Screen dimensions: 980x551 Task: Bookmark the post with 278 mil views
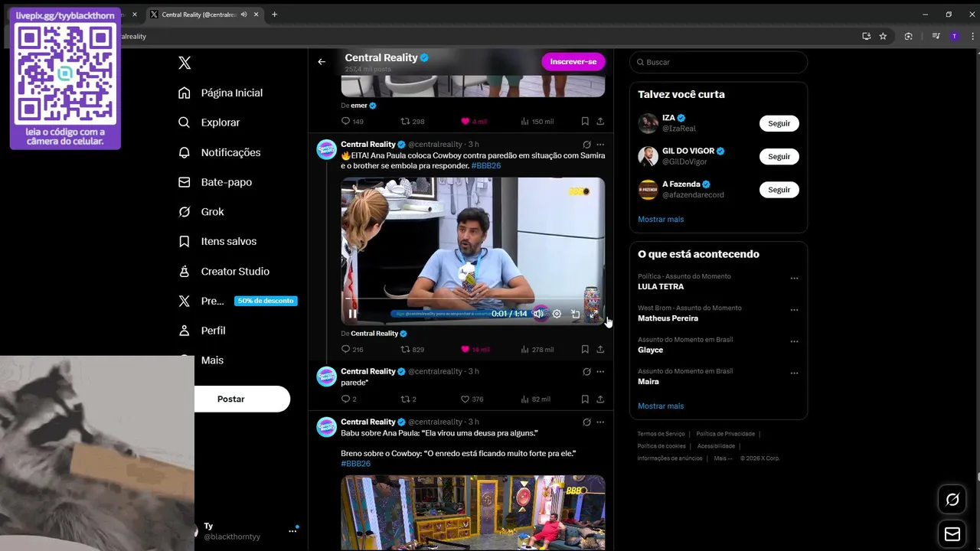tap(585, 349)
